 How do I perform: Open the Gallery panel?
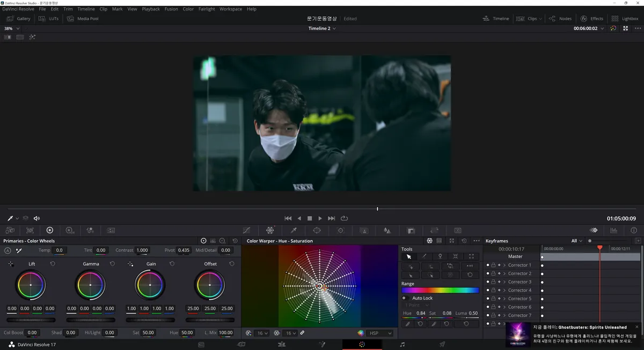point(18,19)
